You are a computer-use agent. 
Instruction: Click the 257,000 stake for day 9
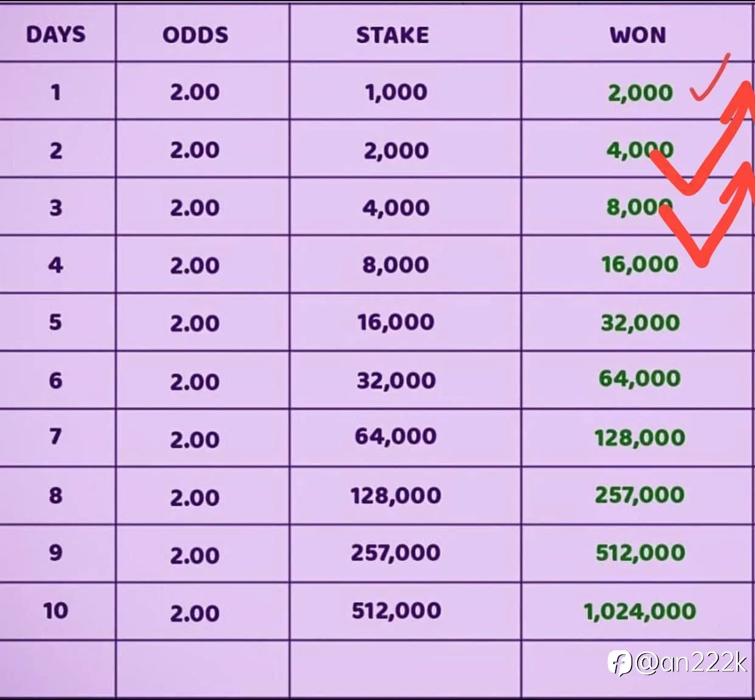[x=396, y=553]
